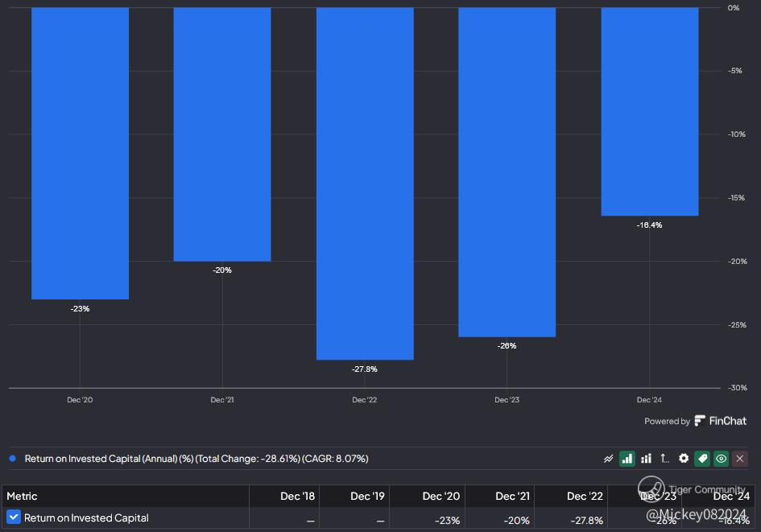
Task: Select the bar chart type icon
Action: pyautogui.click(x=627, y=459)
